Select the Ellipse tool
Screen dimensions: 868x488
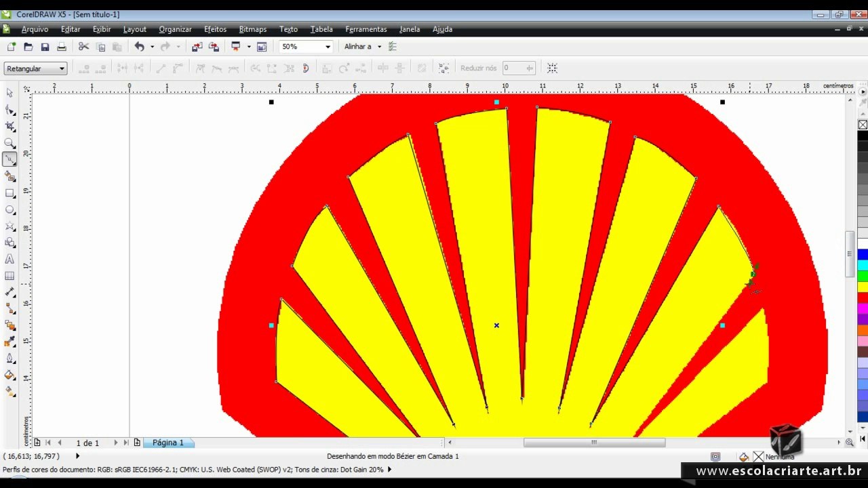tap(9, 209)
